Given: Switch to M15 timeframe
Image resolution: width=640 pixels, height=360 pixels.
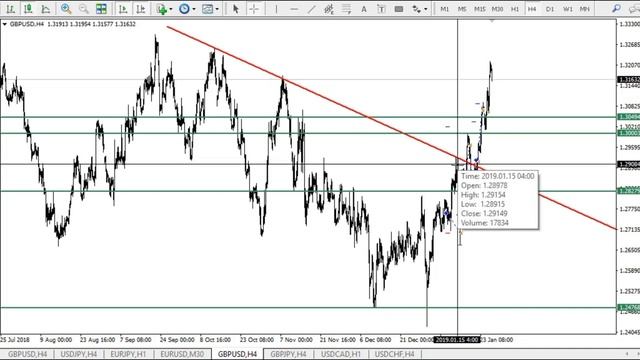Looking at the screenshot, I should tap(480, 9).
